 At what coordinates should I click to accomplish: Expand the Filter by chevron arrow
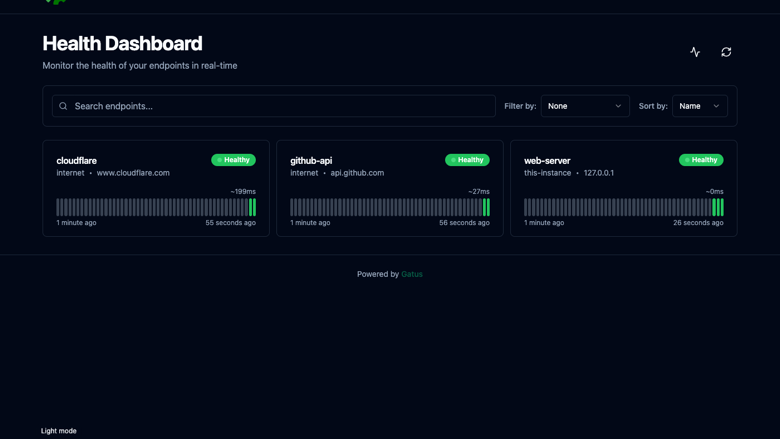click(618, 106)
